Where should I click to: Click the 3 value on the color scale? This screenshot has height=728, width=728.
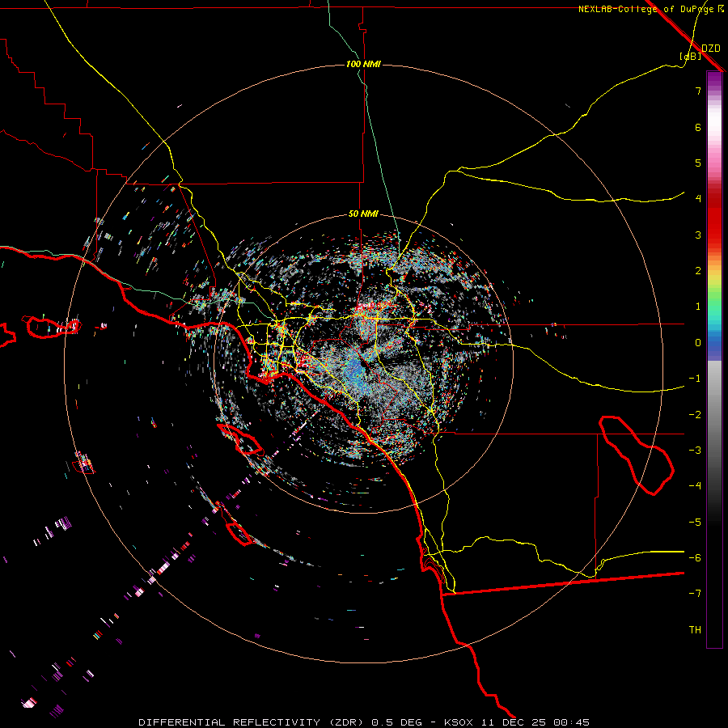click(698, 235)
